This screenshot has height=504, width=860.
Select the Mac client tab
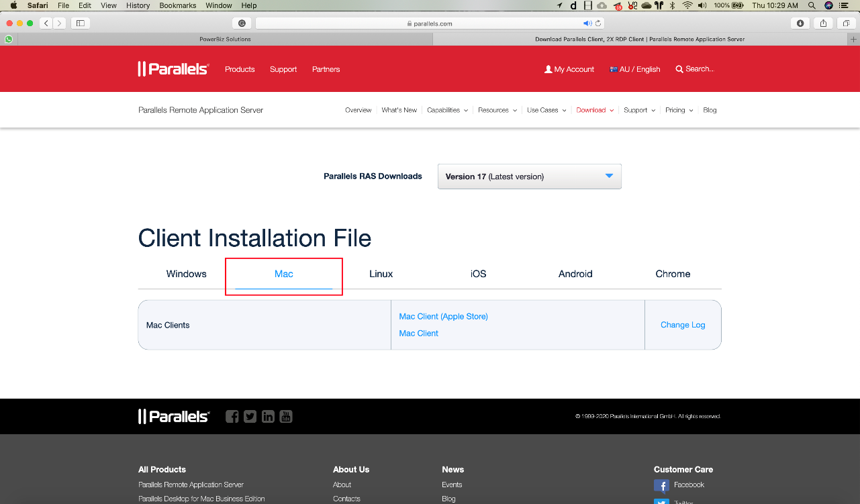(x=284, y=274)
